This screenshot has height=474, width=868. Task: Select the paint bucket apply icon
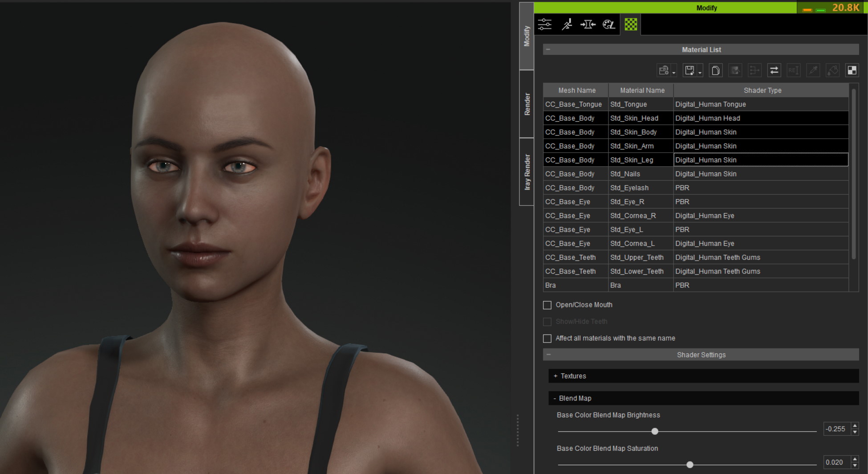(x=832, y=70)
